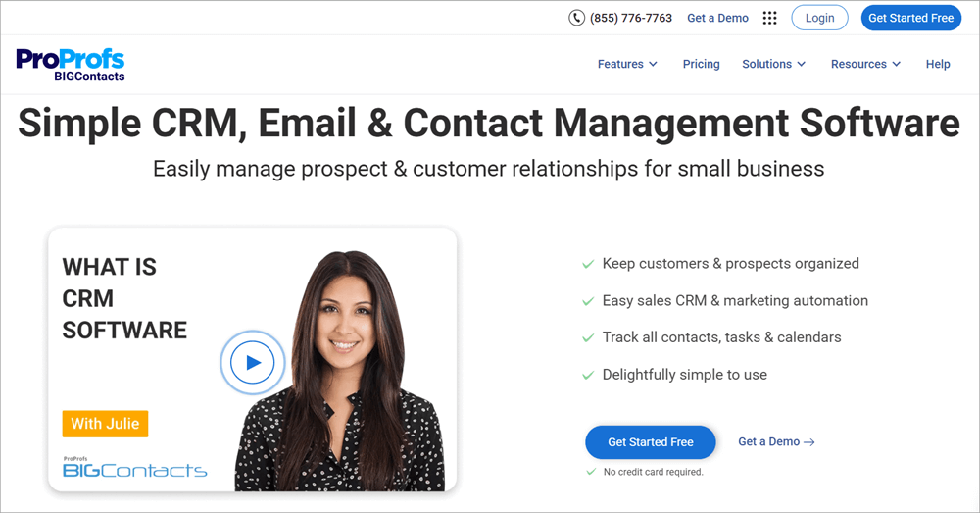Click the phone number (855) 776-7763

(x=630, y=18)
